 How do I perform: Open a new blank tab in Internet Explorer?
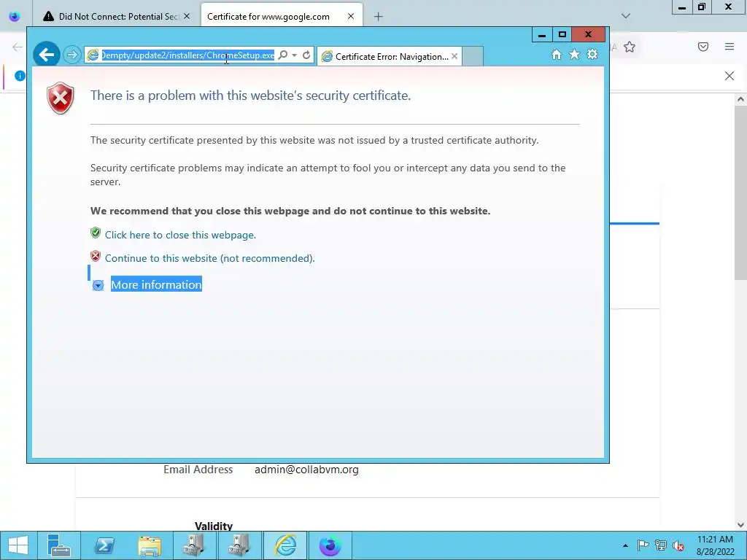(x=473, y=56)
